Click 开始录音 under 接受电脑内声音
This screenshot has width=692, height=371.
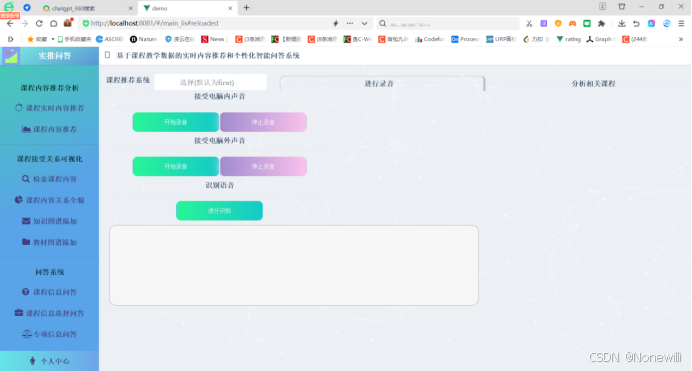(x=176, y=122)
